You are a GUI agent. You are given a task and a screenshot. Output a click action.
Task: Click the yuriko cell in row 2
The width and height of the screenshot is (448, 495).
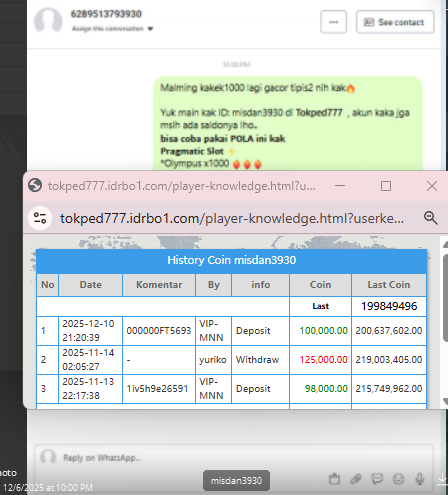point(214,360)
